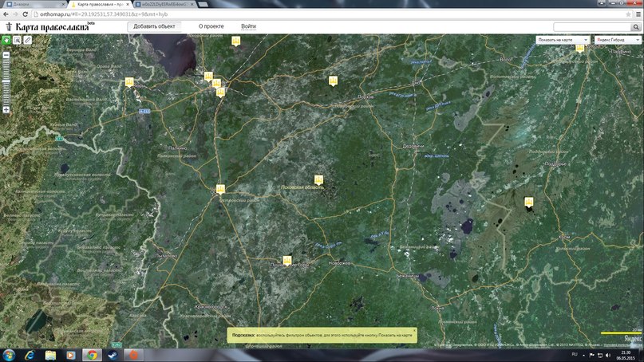Switch to the third browser tab
Image resolution: width=644 pixels, height=362 pixels.
164,4
